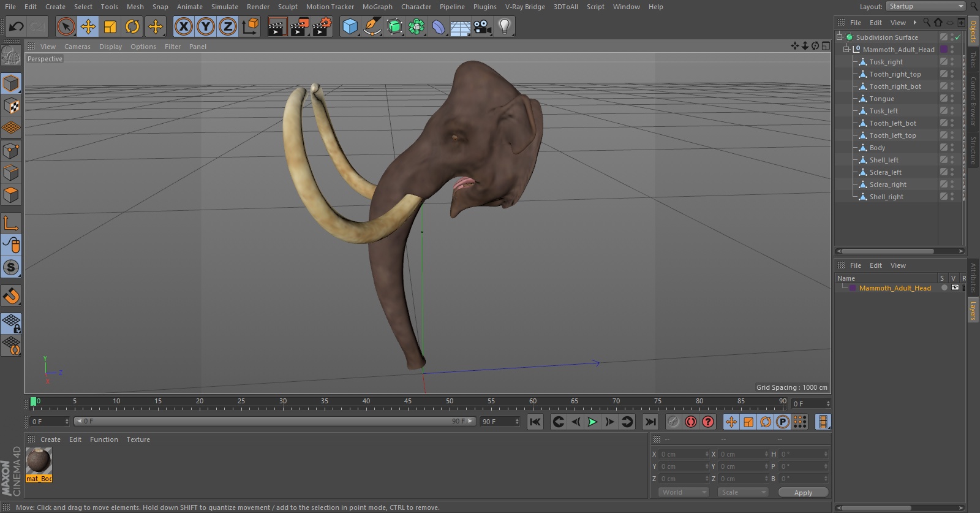The image size is (980, 513).
Task: Toggle Y axis lock
Action: tap(206, 26)
